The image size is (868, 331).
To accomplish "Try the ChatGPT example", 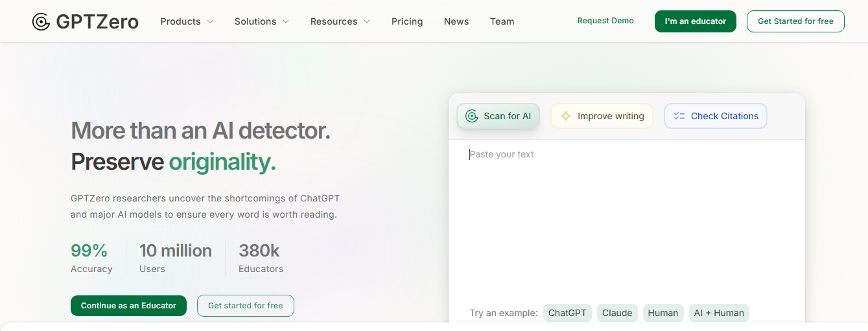I will [x=567, y=313].
